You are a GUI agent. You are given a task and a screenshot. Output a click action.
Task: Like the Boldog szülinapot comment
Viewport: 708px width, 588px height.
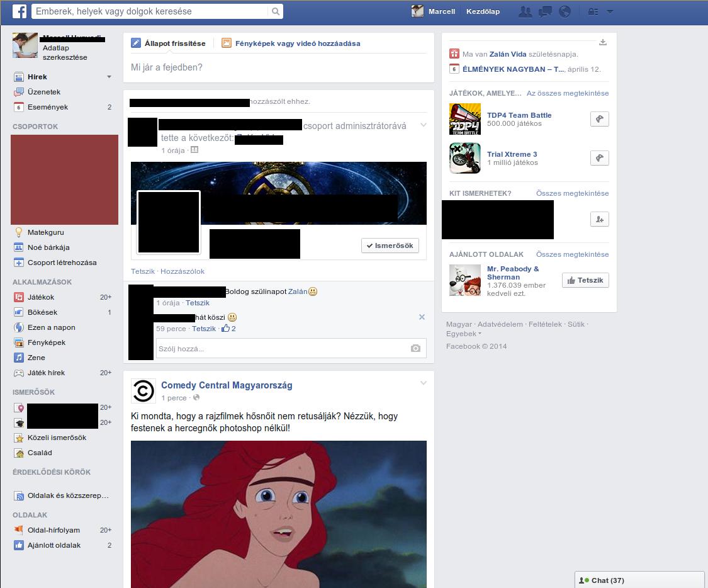click(x=198, y=303)
